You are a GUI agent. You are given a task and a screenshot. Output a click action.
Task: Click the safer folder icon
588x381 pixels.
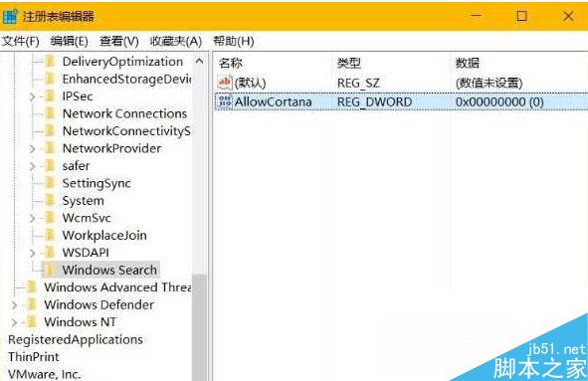tap(50, 166)
